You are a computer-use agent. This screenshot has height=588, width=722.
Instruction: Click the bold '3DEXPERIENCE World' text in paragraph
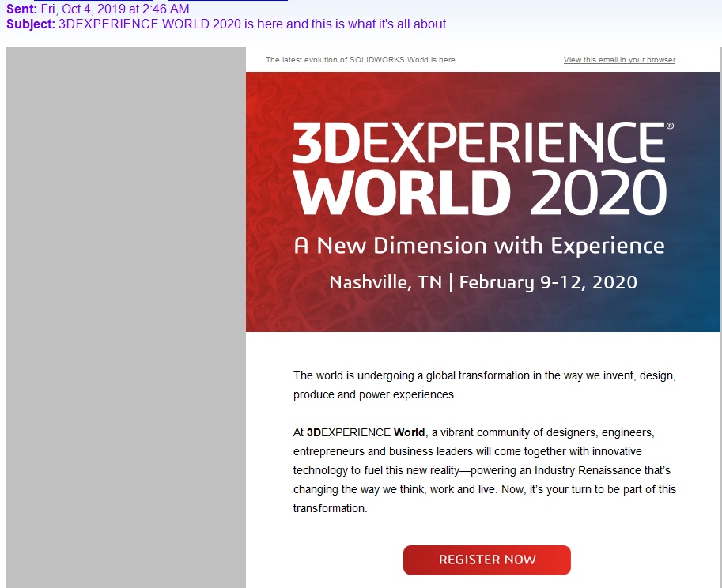pos(365,432)
